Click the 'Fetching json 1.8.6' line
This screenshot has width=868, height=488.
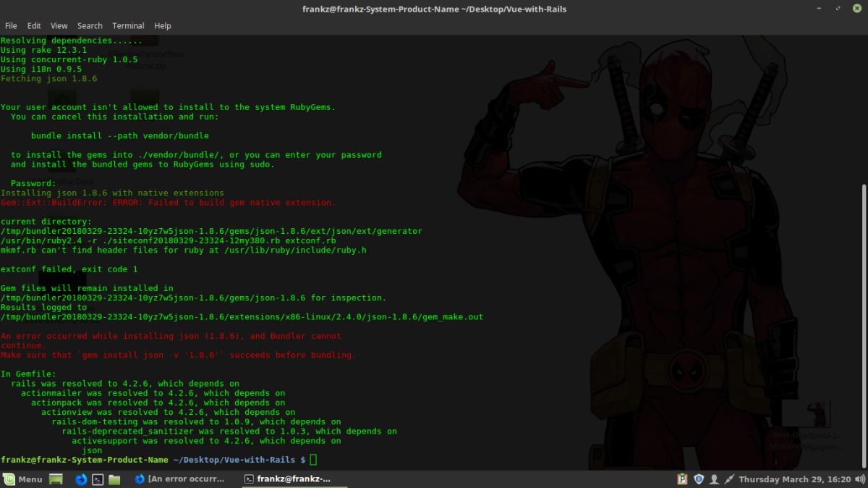pyautogui.click(x=48, y=78)
